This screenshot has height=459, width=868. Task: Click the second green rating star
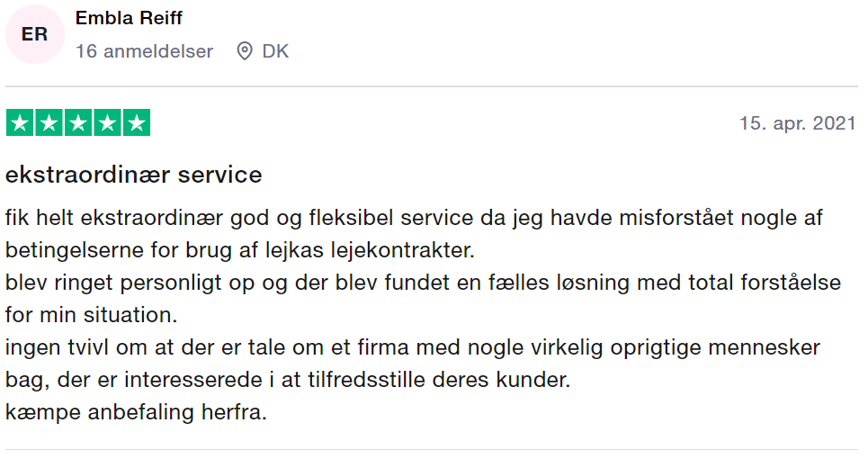[49, 122]
